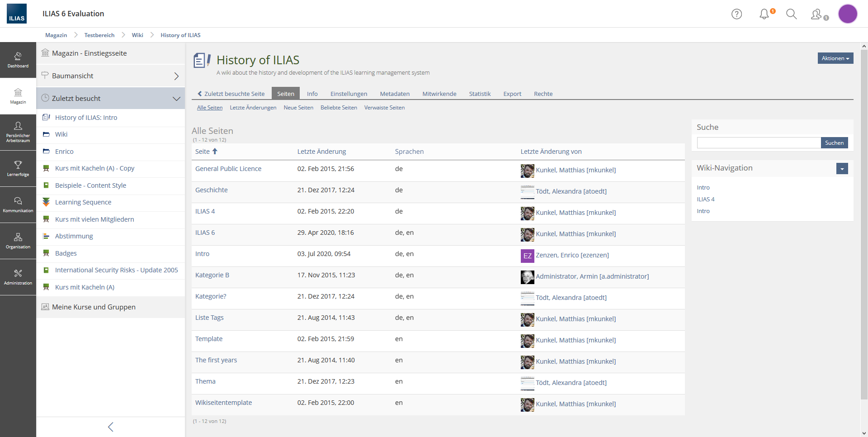This screenshot has width=868, height=437.
Task: Switch to the Einstellungen tab
Action: (x=349, y=94)
